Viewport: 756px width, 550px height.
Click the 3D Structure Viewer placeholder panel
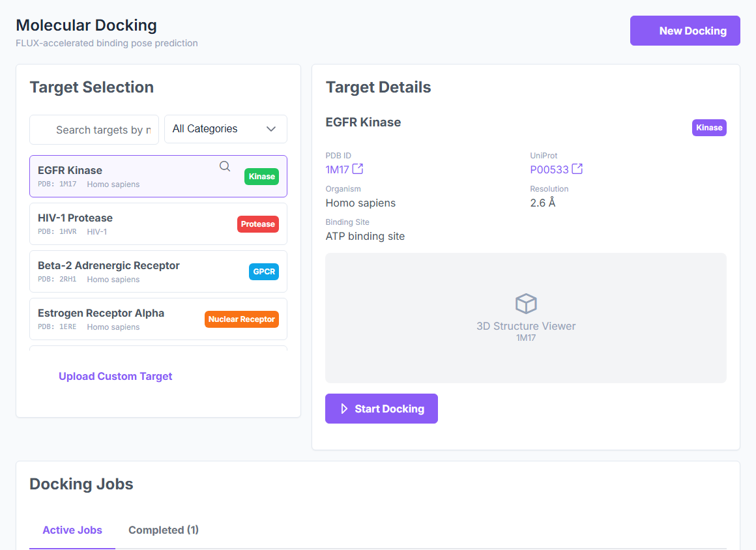[526, 318]
